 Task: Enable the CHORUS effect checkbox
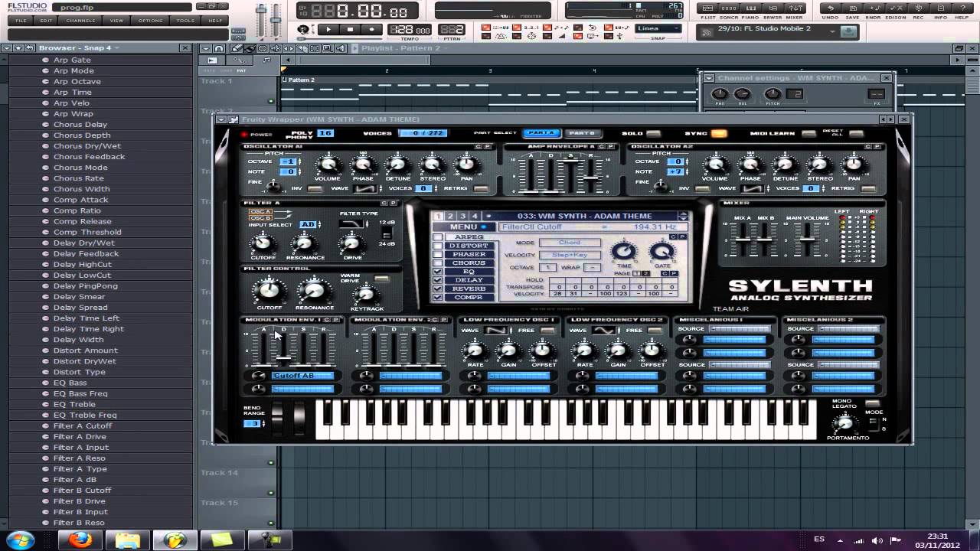click(438, 263)
